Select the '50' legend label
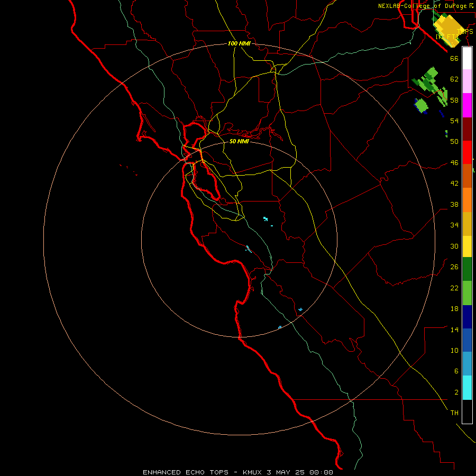 coord(454,141)
